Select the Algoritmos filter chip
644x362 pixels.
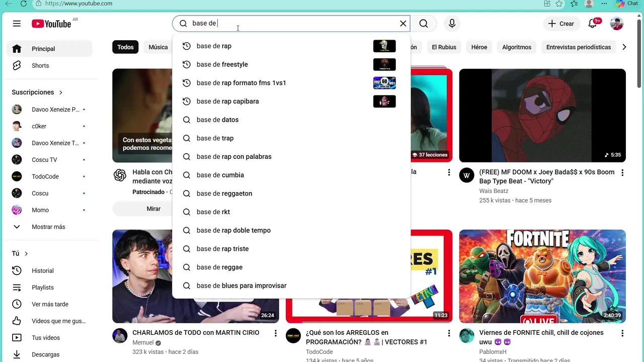[517, 47]
